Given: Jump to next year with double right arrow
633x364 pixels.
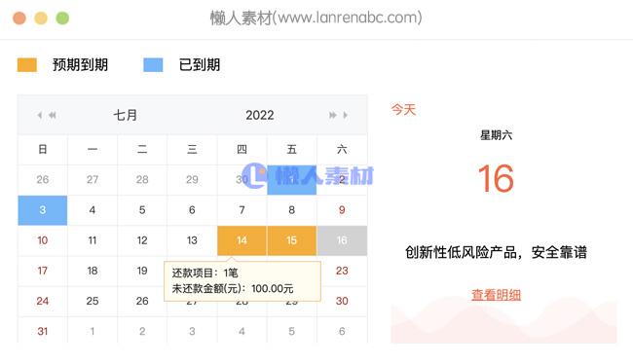Looking at the screenshot, I should point(333,115).
